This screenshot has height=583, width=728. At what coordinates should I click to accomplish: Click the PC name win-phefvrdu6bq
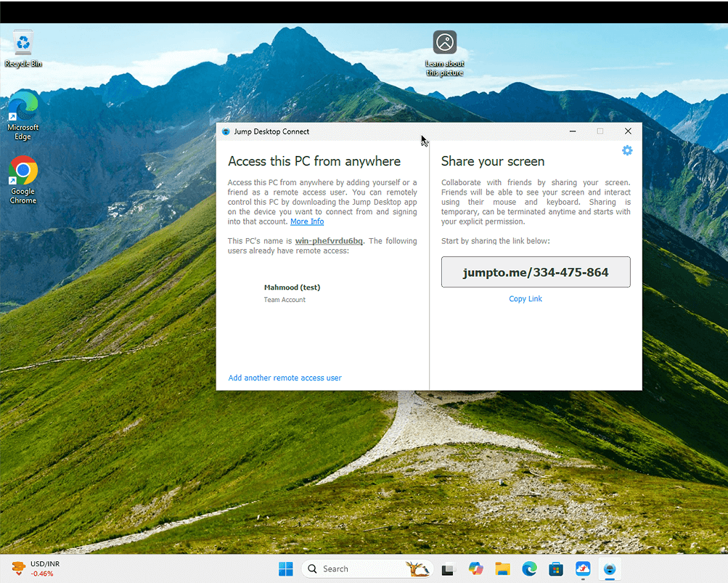click(x=329, y=241)
